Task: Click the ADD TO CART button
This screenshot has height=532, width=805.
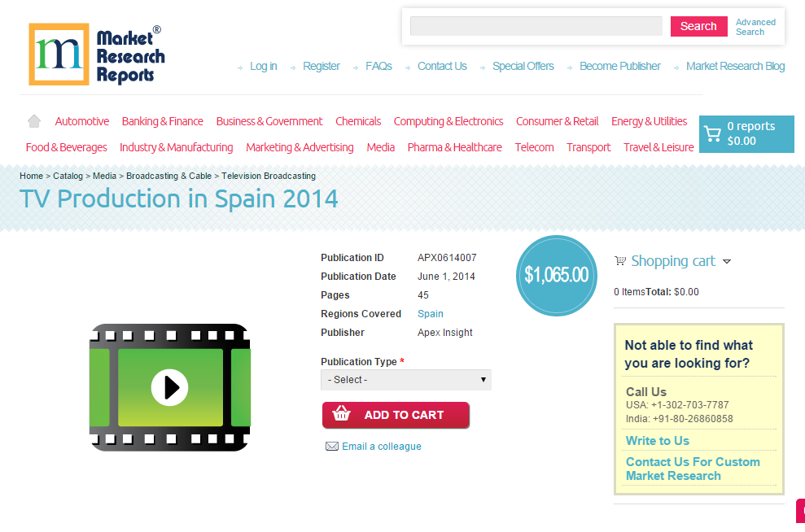Action: [396, 414]
